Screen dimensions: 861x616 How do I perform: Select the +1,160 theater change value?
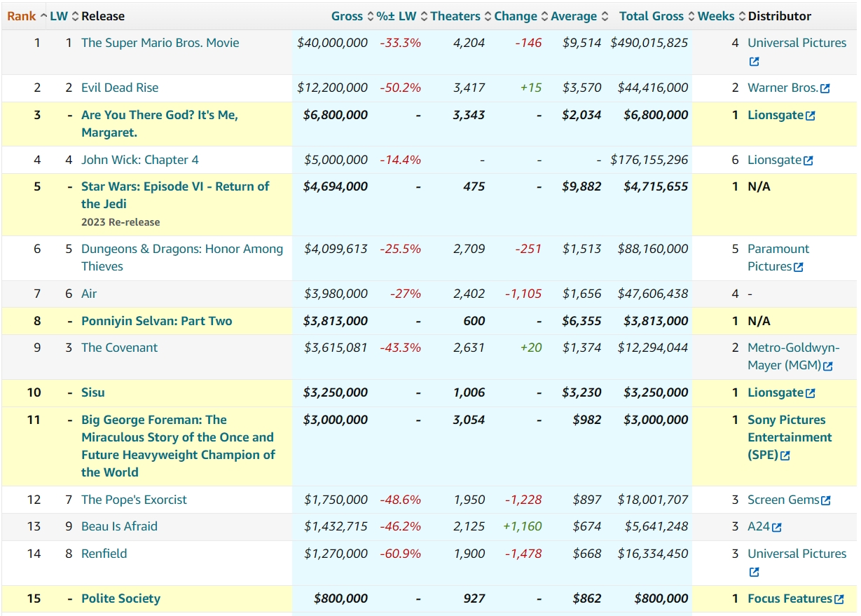pos(523,526)
